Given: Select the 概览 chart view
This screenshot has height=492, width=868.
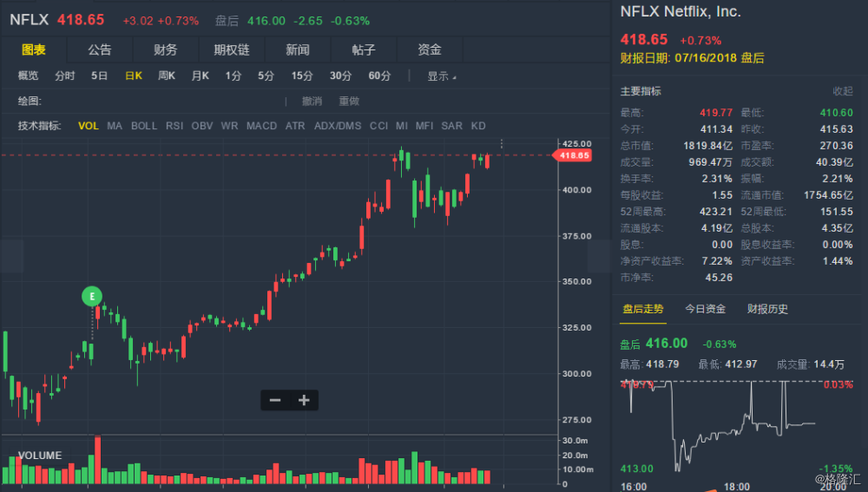Looking at the screenshot, I should tap(29, 75).
